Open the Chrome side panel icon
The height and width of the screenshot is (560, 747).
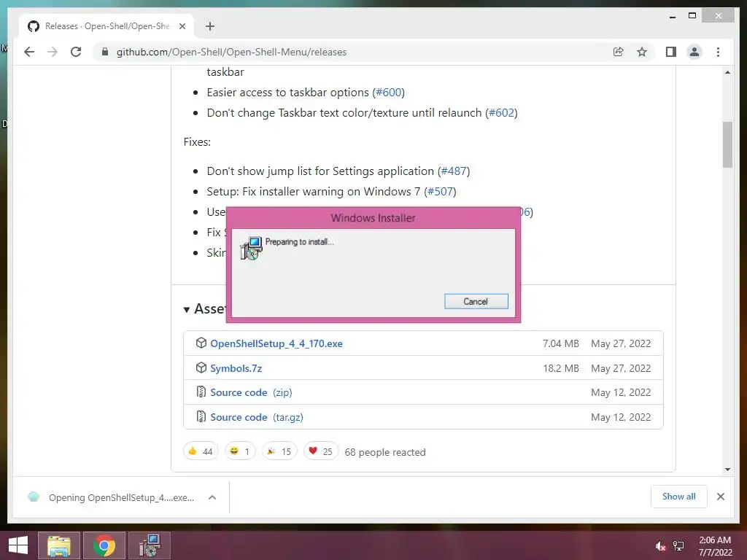(x=671, y=52)
